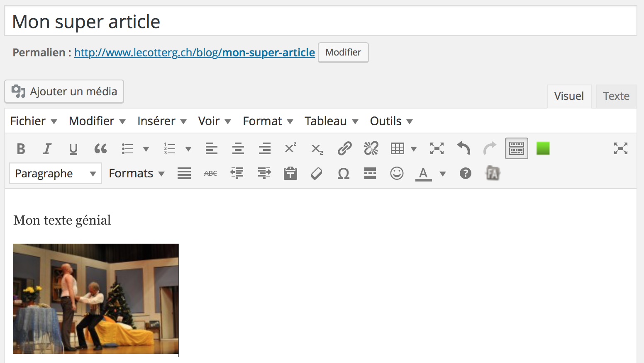This screenshot has height=363, width=644.
Task: Justify the text alignment
Action: click(x=184, y=173)
